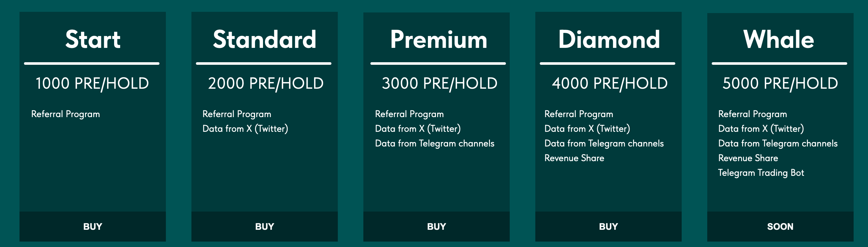Click the Whale plan heading
This screenshot has width=868, height=247.
pyautogui.click(x=779, y=39)
